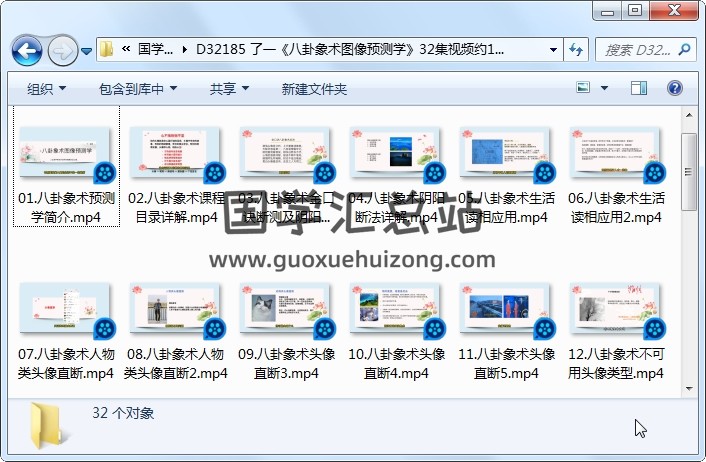
Task: Click the 国学... breadcrumb in address bar
Action: (x=154, y=49)
